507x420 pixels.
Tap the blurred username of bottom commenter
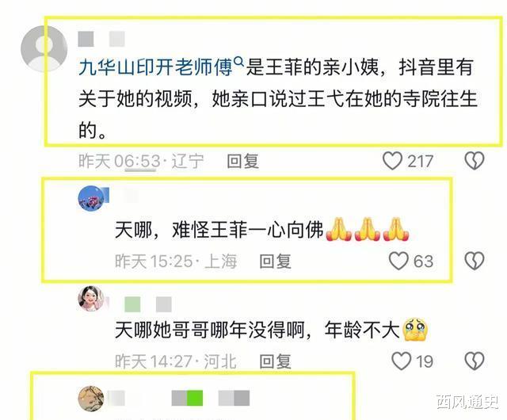178,399
